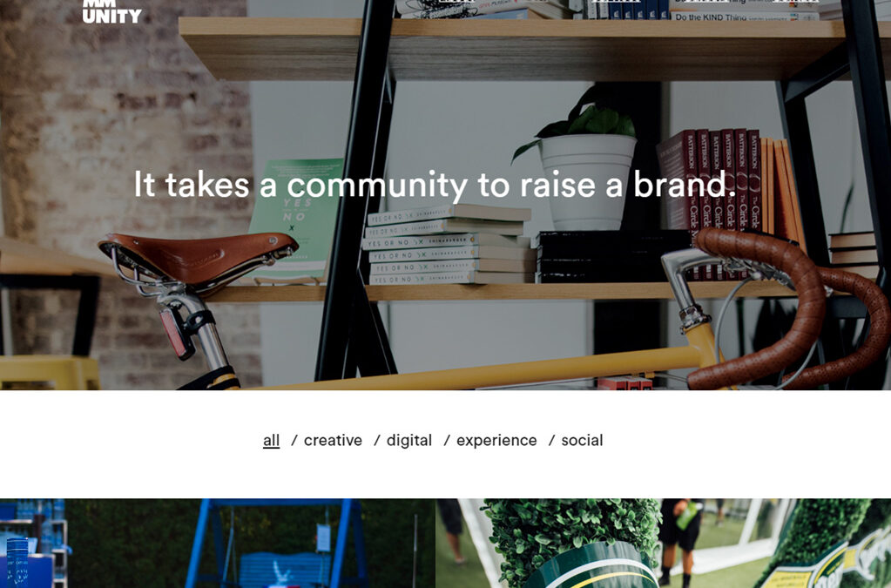Choose the 'social' category filter

coord(582,440)
